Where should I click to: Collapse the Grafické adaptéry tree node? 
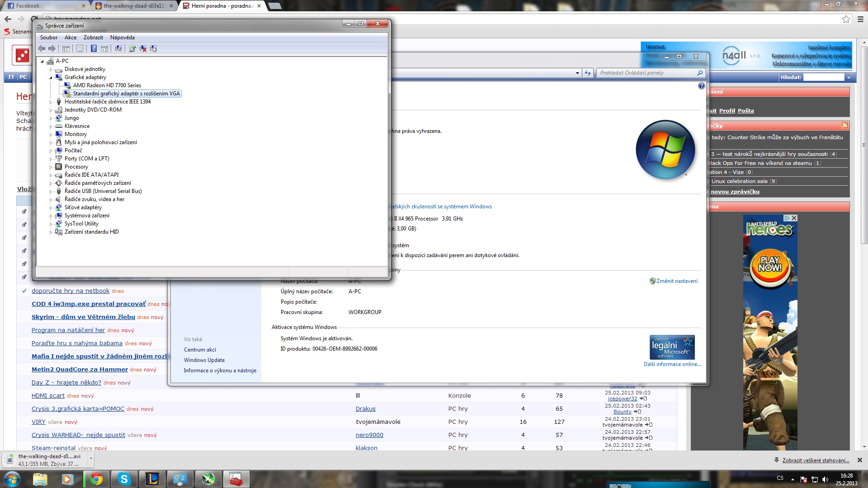51,77
